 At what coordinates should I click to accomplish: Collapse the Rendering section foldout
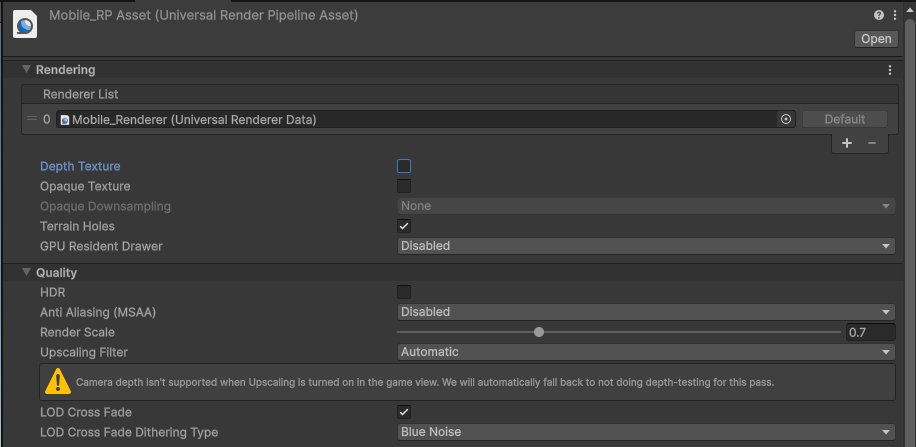tap(26, 70)
